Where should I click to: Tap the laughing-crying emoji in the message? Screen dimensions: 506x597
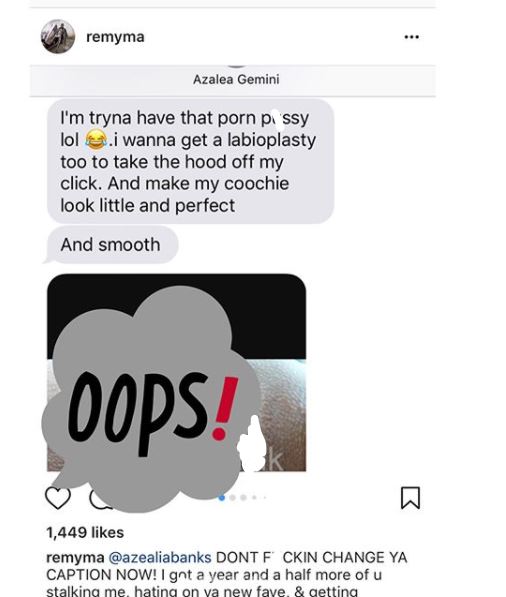click(96, 139)
